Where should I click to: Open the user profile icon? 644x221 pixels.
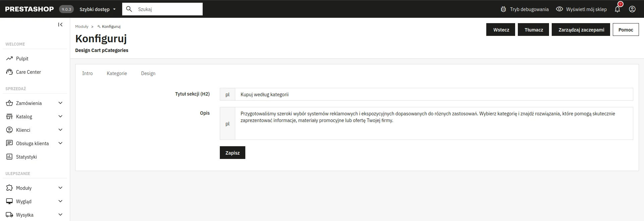coord(632,9)
